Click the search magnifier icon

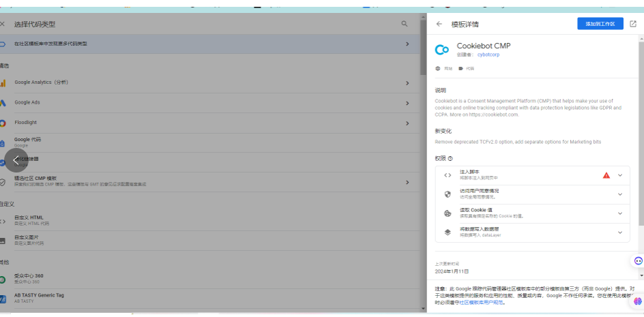[x=405, y=24]
